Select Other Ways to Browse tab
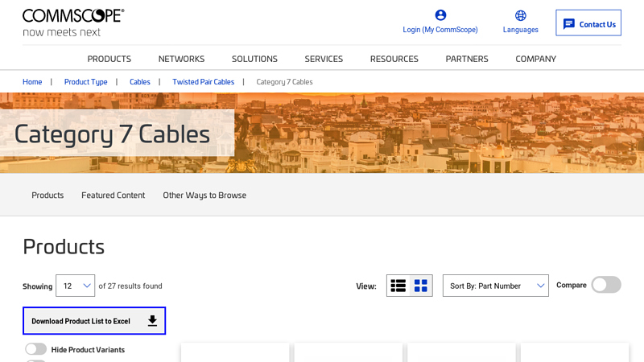644x362 pixels. 204,195
